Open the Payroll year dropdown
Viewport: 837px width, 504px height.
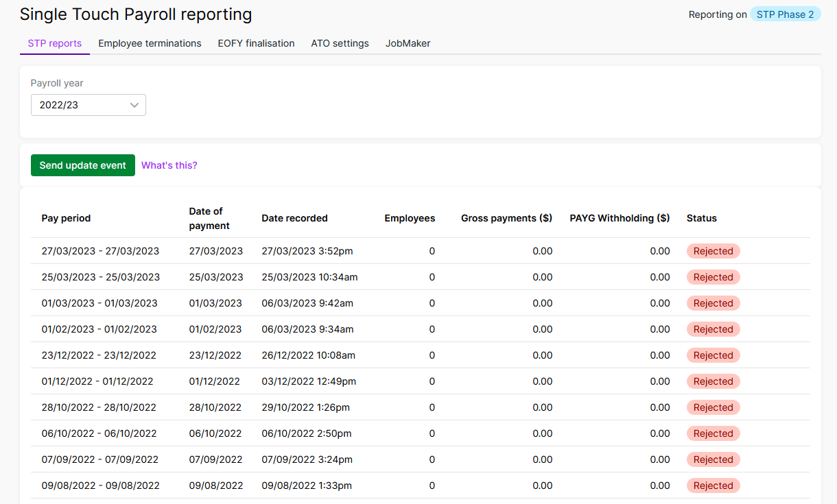[89, 105]
